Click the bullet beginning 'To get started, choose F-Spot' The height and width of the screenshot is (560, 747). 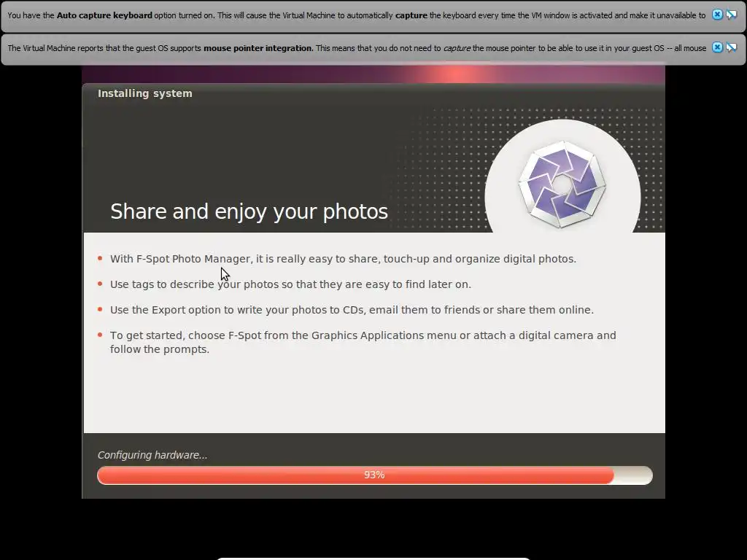point(363,343)
